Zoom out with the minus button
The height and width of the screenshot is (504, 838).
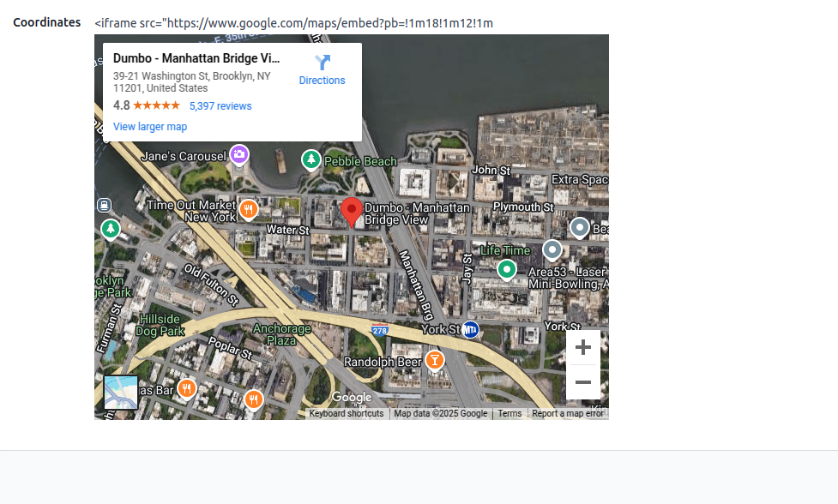click(x=583, y=382)
